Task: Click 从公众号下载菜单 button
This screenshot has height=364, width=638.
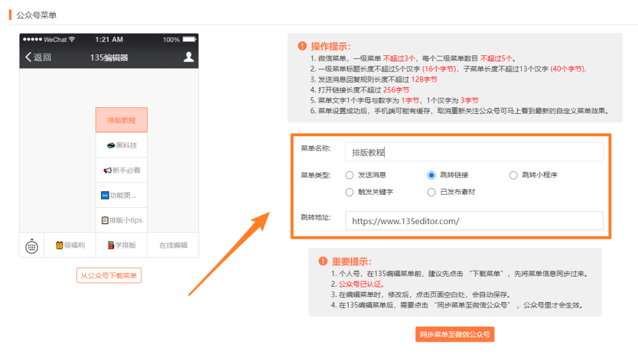Action: pos(109,276)
